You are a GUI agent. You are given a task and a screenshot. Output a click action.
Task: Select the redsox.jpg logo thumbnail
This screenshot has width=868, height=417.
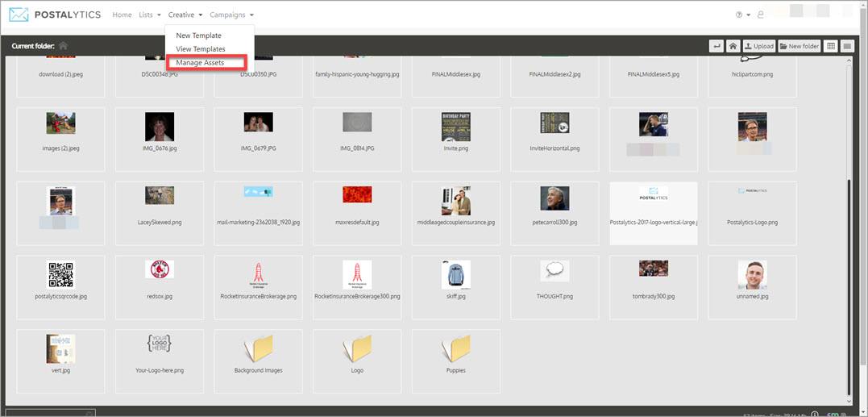(160, 269)
